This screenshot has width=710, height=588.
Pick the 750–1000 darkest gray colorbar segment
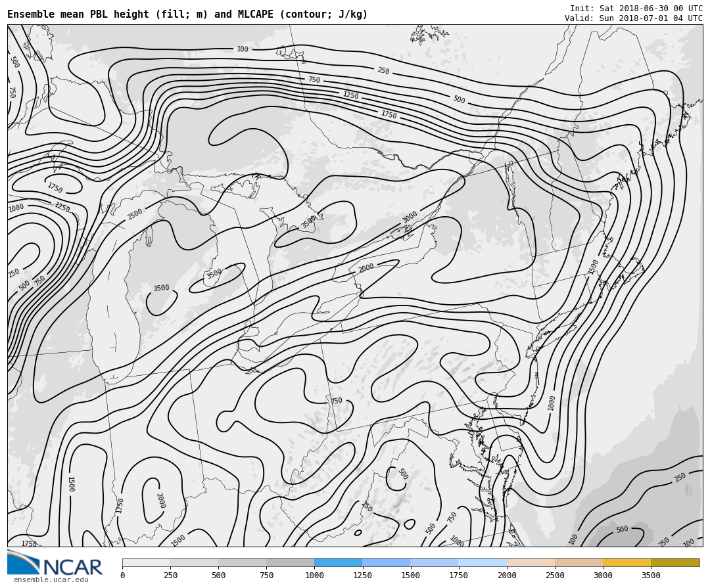(291, 562)
